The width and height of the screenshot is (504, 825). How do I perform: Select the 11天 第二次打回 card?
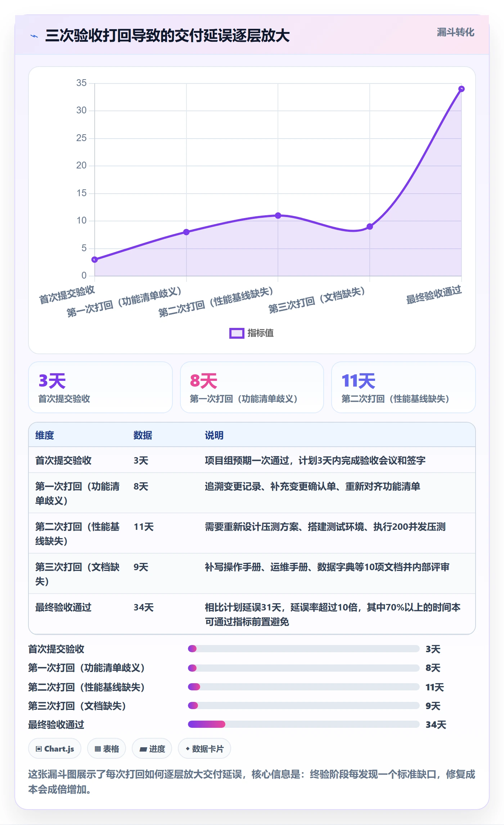click(x=403, y=387)
